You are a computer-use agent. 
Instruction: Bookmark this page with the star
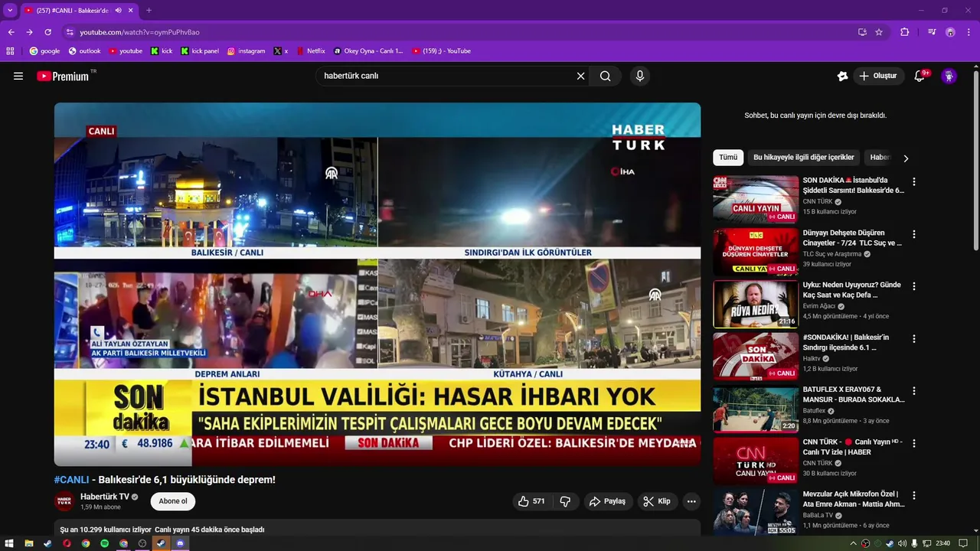pos(879,32)
